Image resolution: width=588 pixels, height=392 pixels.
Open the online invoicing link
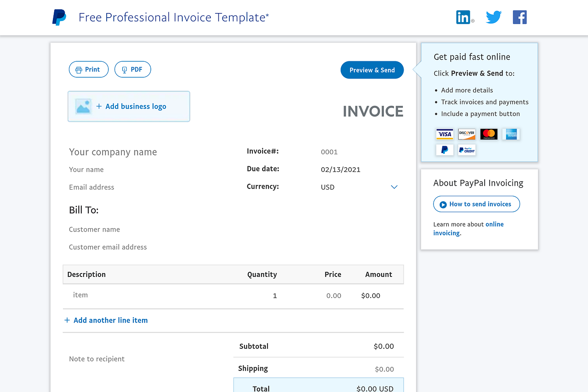coord(468,229)
